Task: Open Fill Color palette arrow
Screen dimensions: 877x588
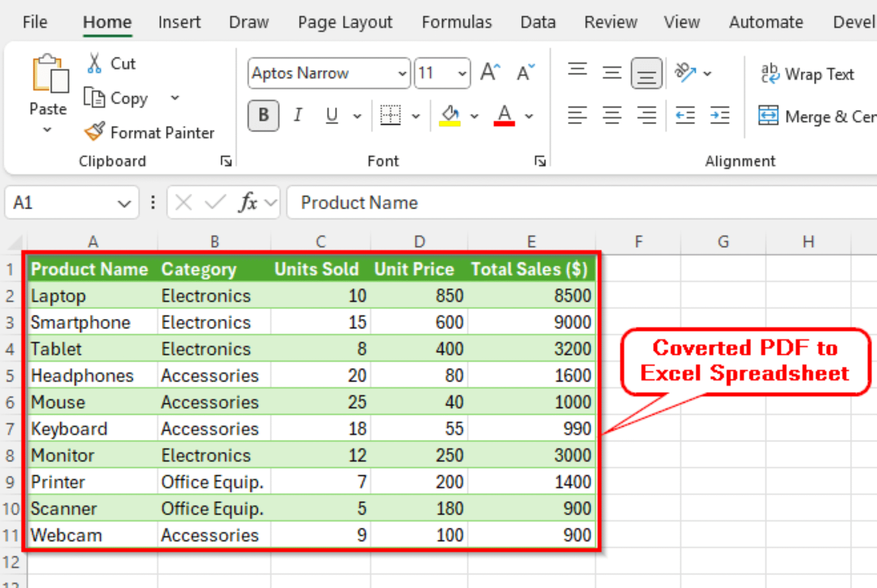Action: tap(474, 116)
